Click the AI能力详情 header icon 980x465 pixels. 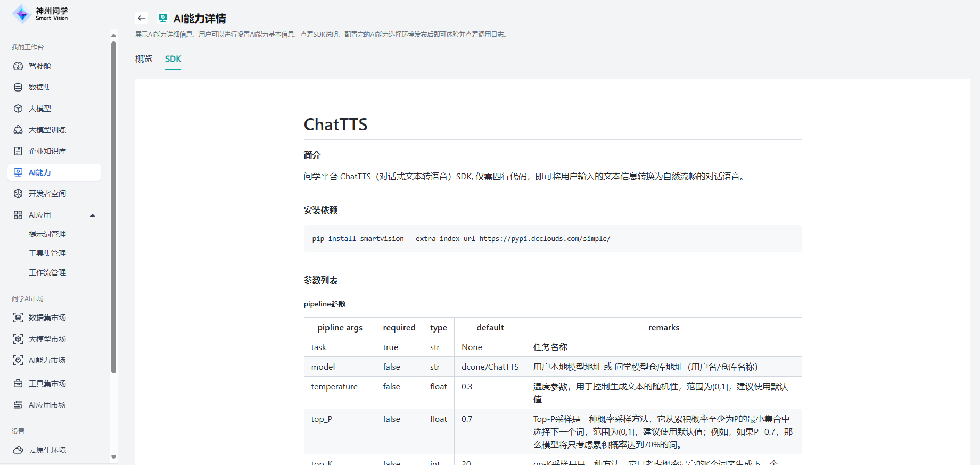[163, 18]
